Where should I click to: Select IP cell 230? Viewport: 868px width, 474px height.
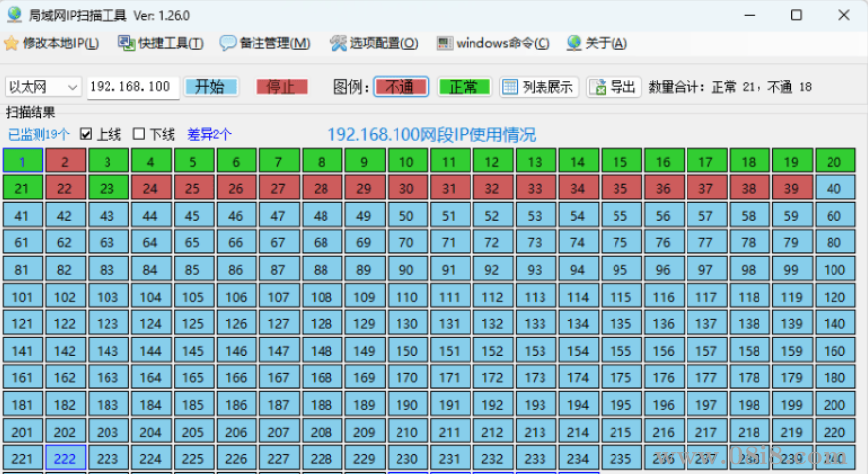tap(406, 458)
